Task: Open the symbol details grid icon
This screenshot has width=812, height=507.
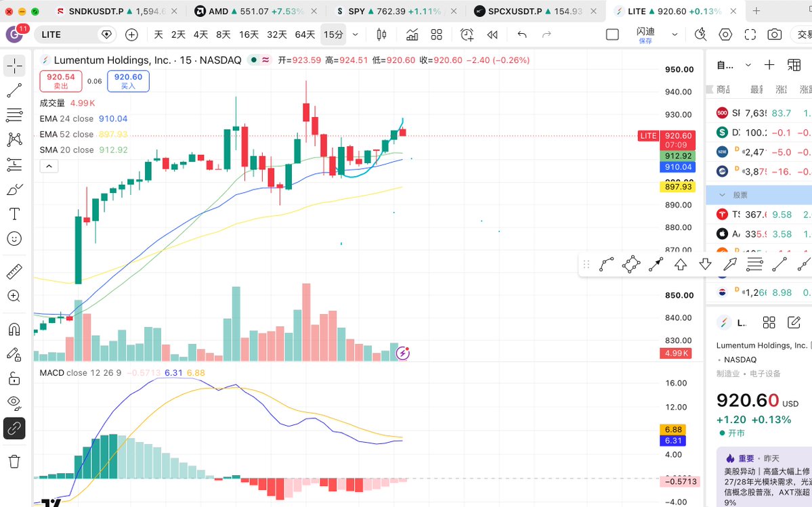Action: [769, 323]
